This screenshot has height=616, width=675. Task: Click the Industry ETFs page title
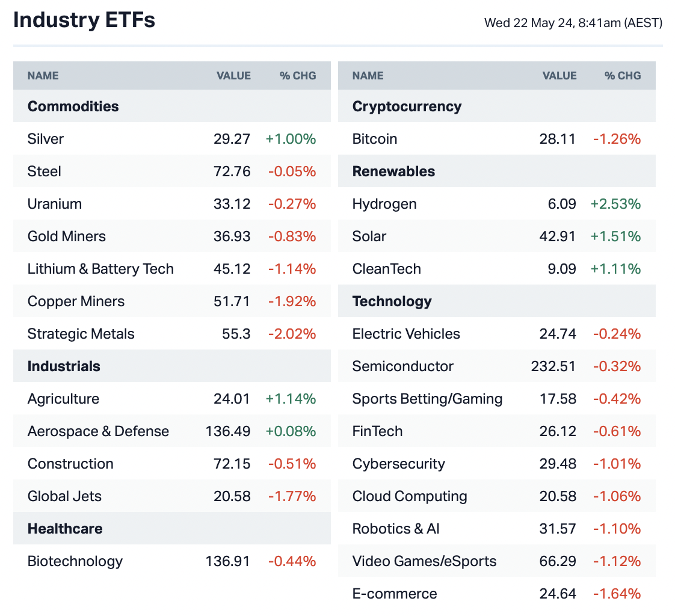point(84,20)
